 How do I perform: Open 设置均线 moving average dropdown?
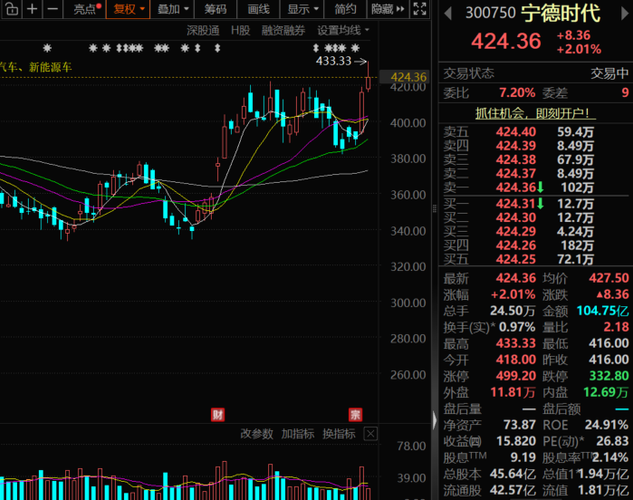click(343, 30)
